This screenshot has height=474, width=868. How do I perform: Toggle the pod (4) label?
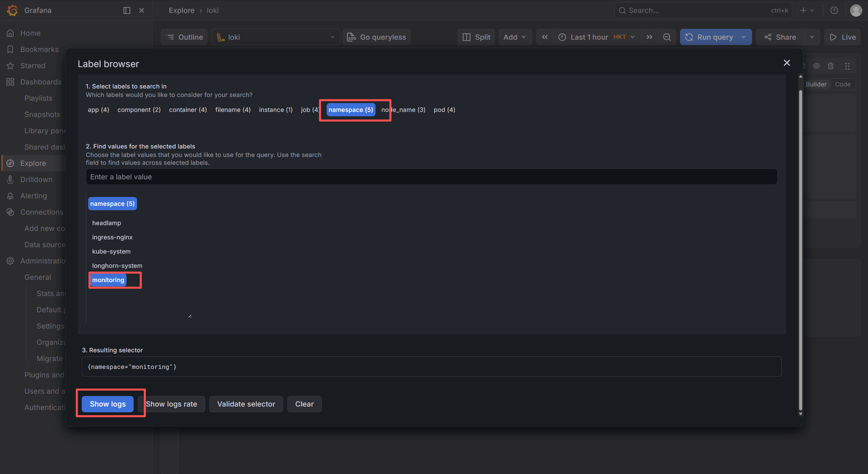pyautogui.click(x=444, y=110)
